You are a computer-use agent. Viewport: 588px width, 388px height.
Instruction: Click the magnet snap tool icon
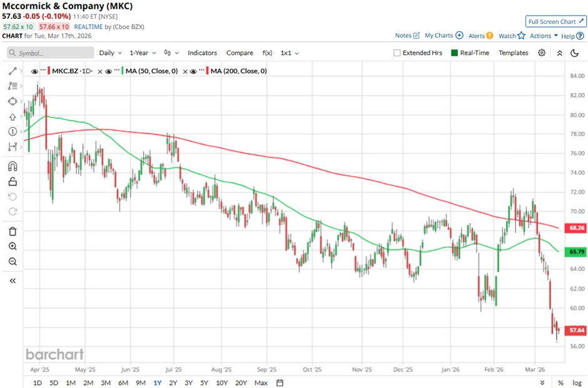click(x=13, y=166)
